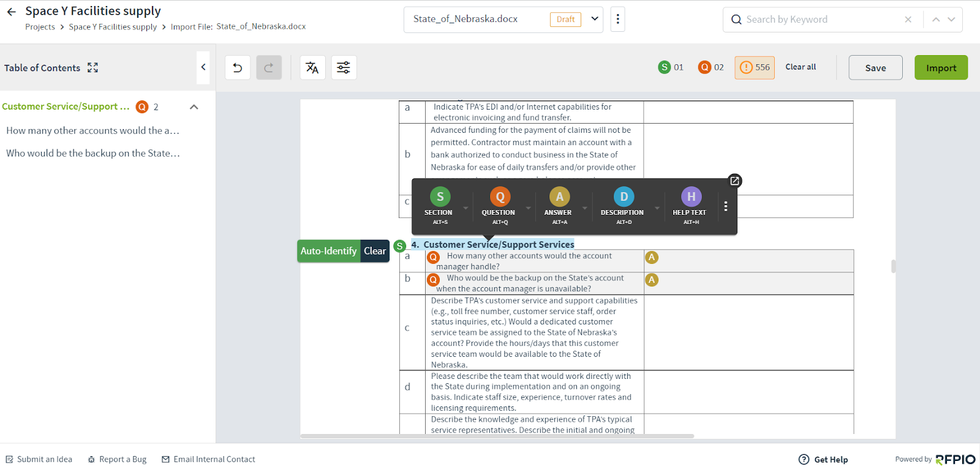Click the 'Describe TPA's customer service' cell
The image size is (980, 475).
(534, 332)
